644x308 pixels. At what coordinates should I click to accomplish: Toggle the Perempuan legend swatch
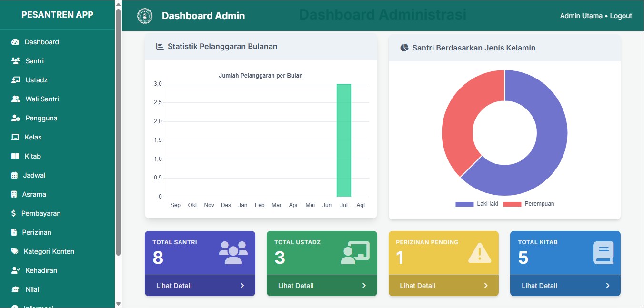point(512,204)
